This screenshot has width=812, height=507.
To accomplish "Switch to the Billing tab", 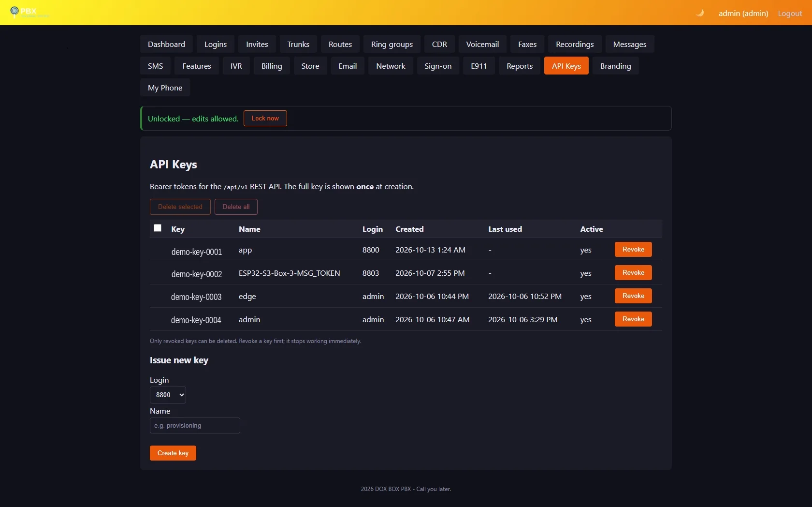I will (x=272, y=66).
